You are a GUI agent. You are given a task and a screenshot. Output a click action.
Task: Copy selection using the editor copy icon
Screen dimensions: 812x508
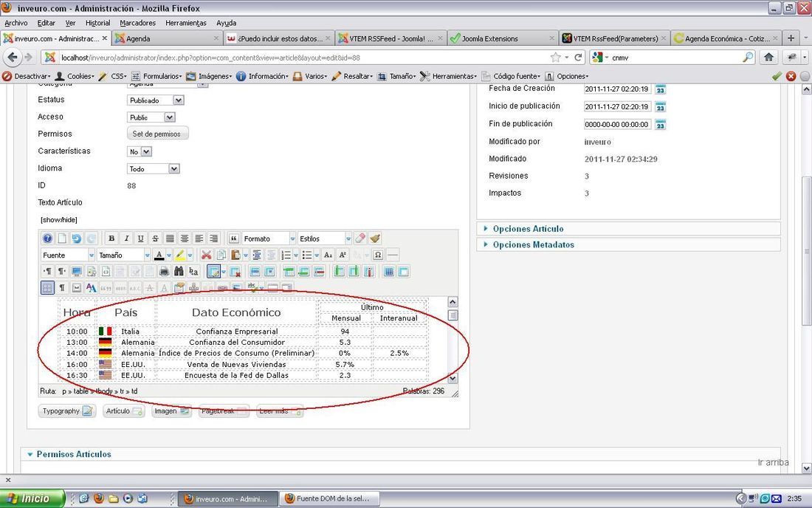(x=221, y=255)
